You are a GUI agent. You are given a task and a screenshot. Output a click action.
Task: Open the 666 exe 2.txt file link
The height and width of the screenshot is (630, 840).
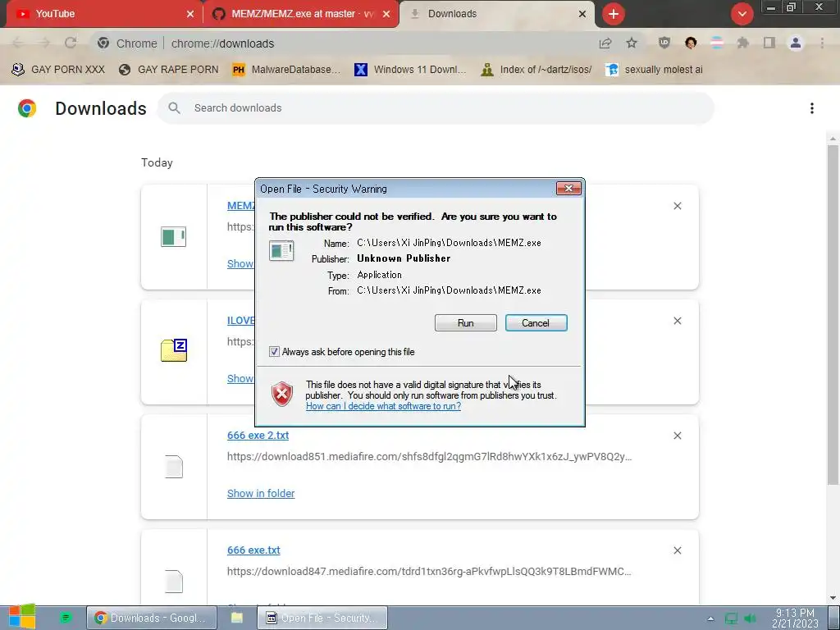pos(258,436)
